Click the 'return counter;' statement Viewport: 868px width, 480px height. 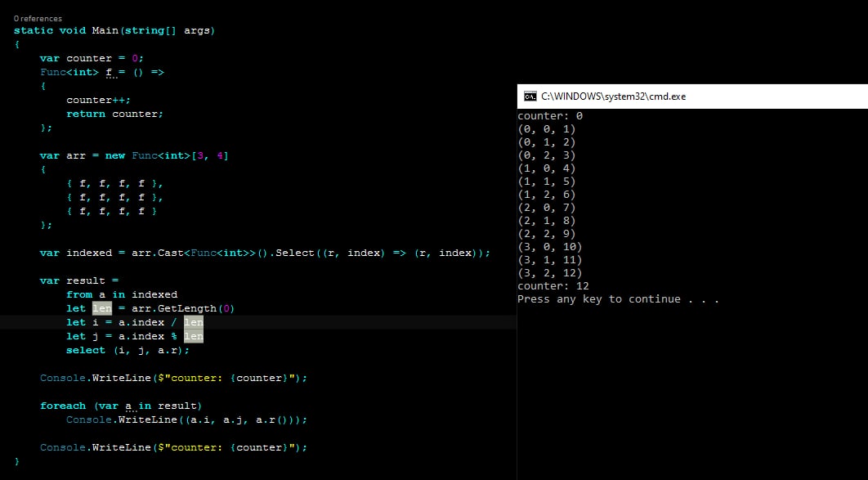(114, 114)
